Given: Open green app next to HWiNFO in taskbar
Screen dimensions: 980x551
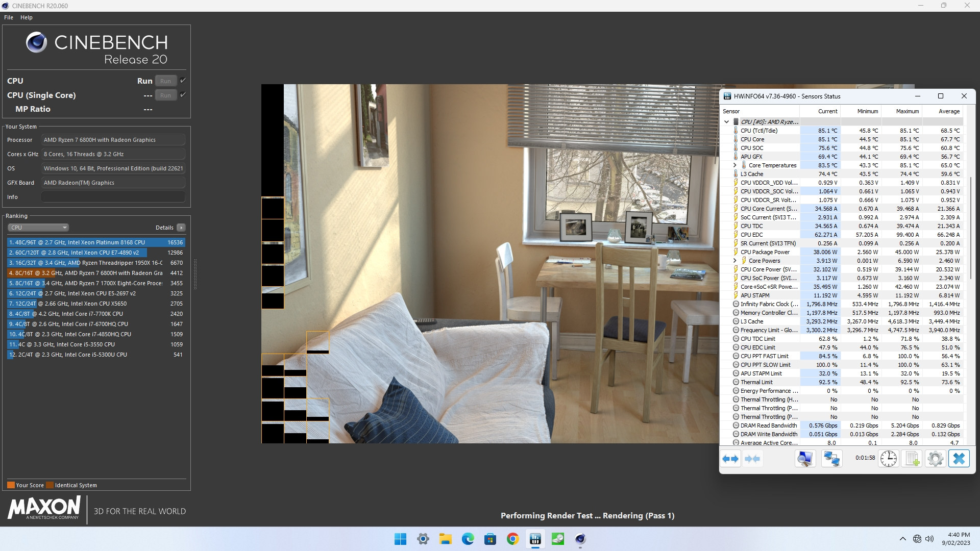Looking at the screenshot, I should (x=558, y=539).
